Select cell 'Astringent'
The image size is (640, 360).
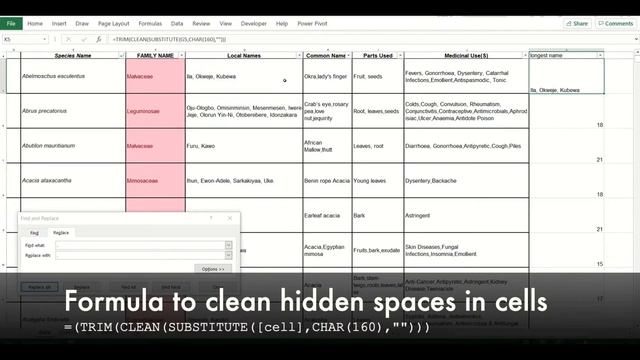pos(467,216)
